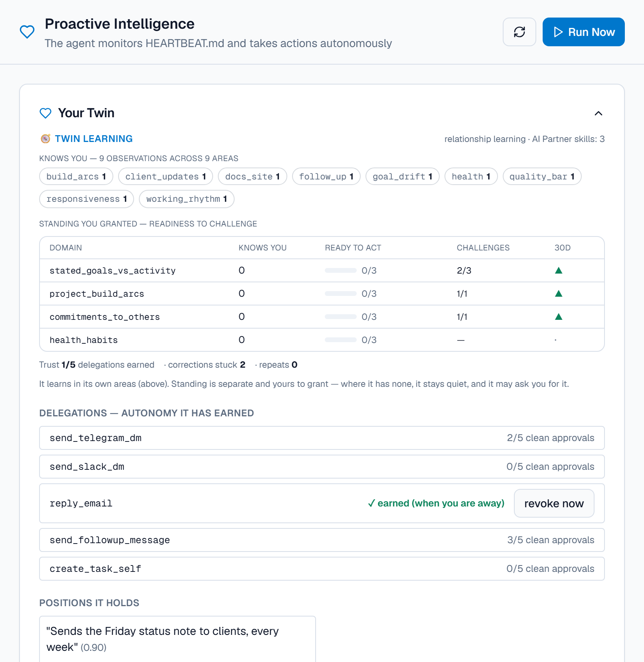Click the heart icon next to Your Twin

click(x=45, y=113)
